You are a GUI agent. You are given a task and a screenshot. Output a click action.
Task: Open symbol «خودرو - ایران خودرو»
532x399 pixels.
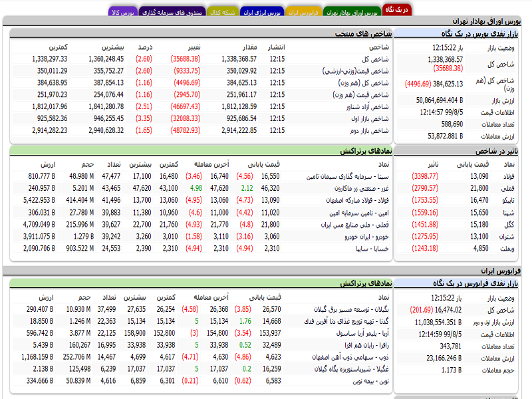[367, 237]
